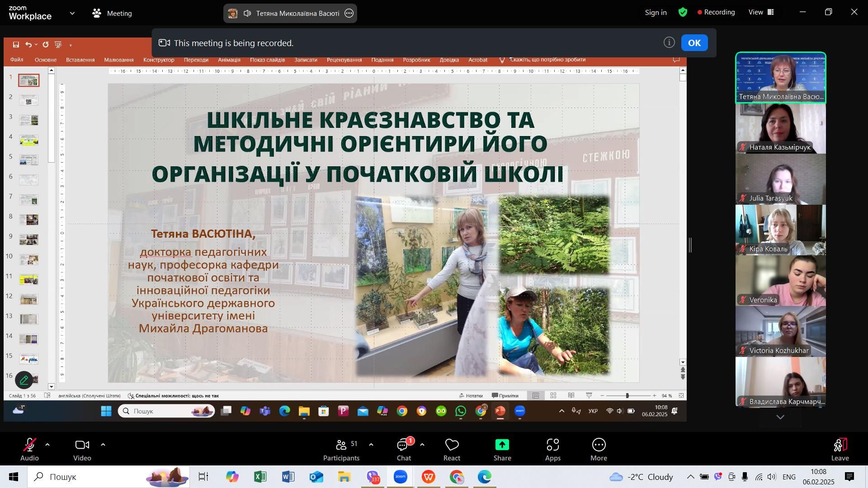The image size is (868, 488).
Task: Open the Анімація ribbon tab
Action: coord(229,60)
